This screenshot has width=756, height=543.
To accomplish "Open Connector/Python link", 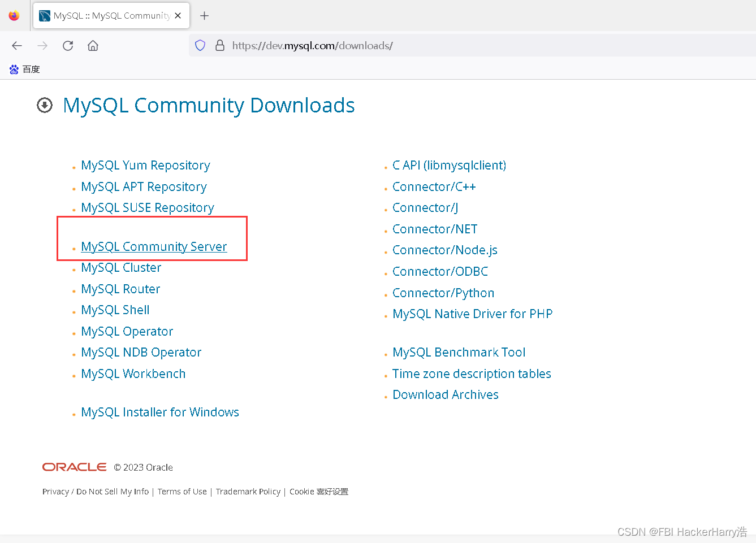I will (x=443, y=293).
